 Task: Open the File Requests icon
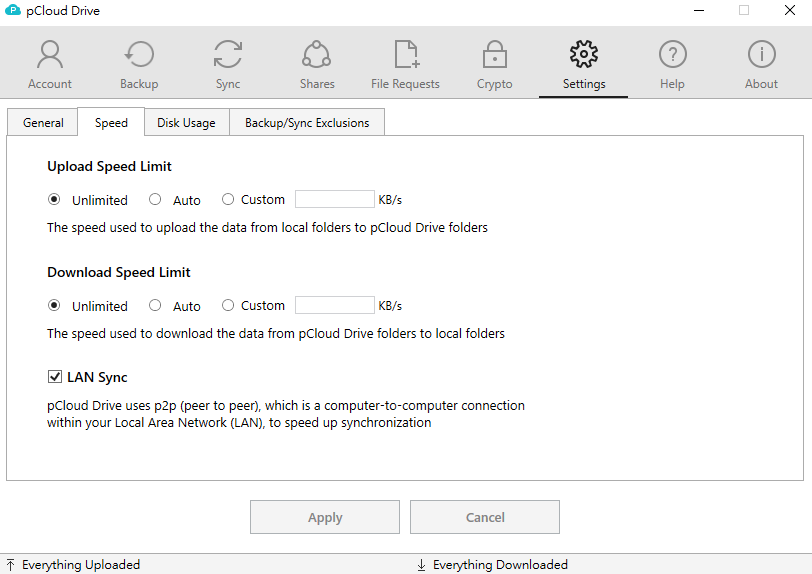click(405, 55)
